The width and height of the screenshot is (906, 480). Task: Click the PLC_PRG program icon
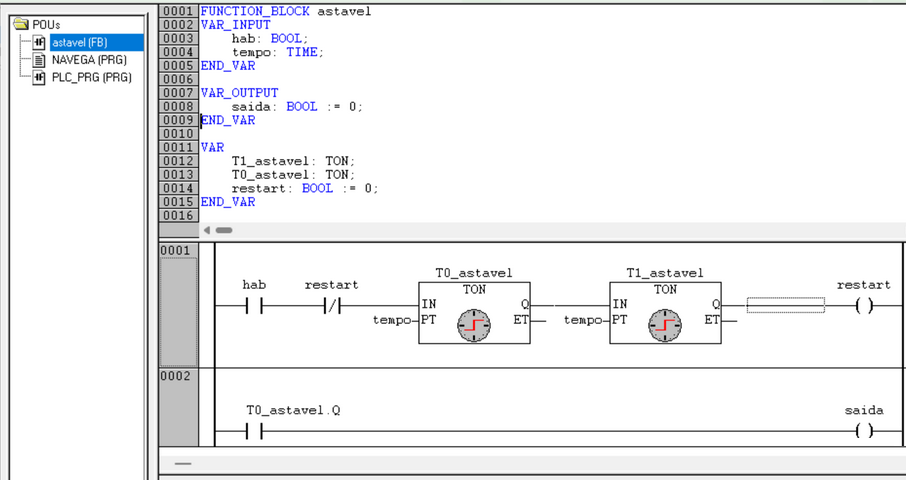39,77
